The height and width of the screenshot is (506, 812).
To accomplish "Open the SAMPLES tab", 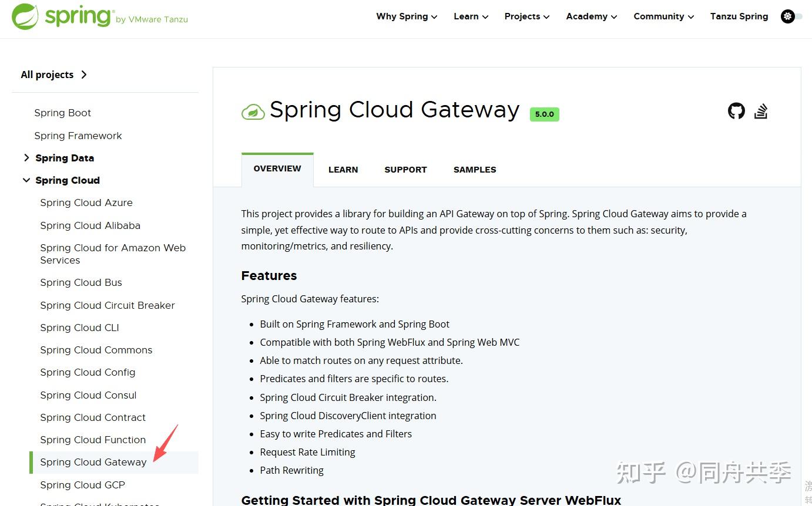I will click(x=474, y=169).
